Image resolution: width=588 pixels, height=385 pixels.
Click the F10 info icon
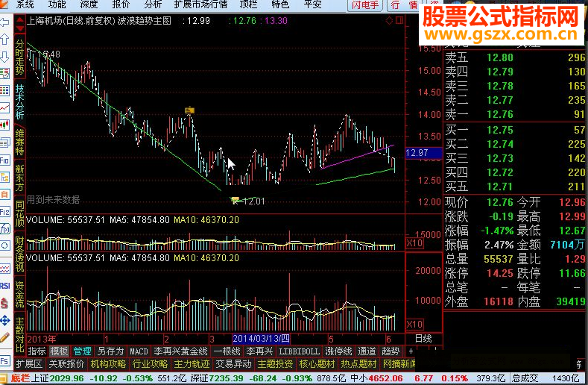5,160
